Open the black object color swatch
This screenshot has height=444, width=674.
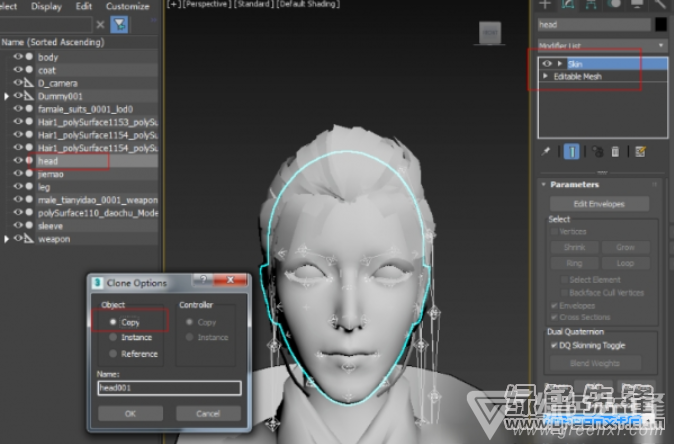[661, 24]
